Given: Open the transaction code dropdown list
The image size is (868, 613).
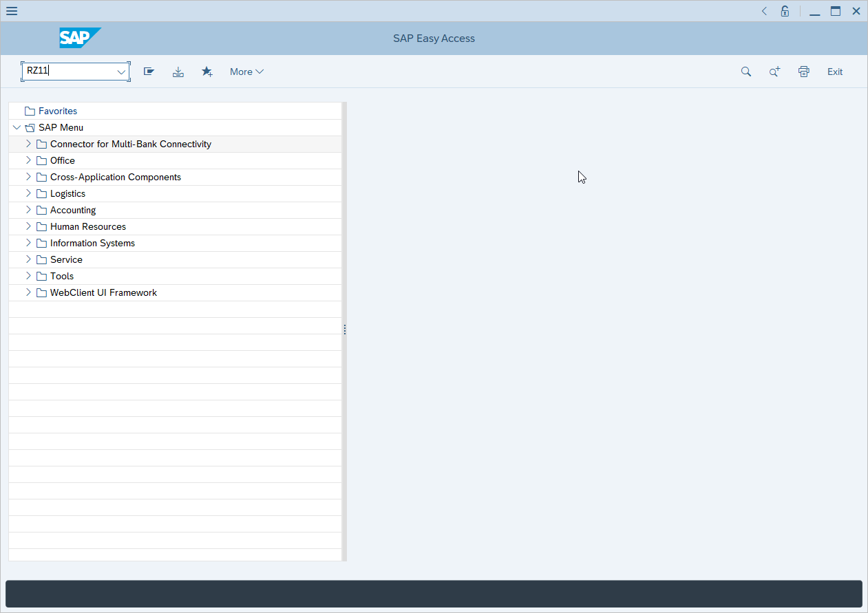Looking at the screenshot, I should pos(121,72).
